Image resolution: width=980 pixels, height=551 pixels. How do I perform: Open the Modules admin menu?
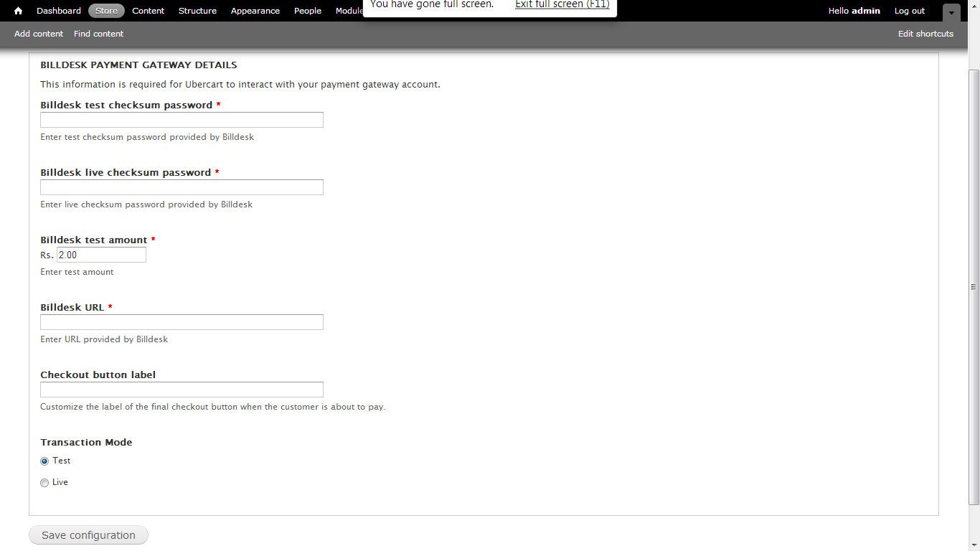point(349,11)
